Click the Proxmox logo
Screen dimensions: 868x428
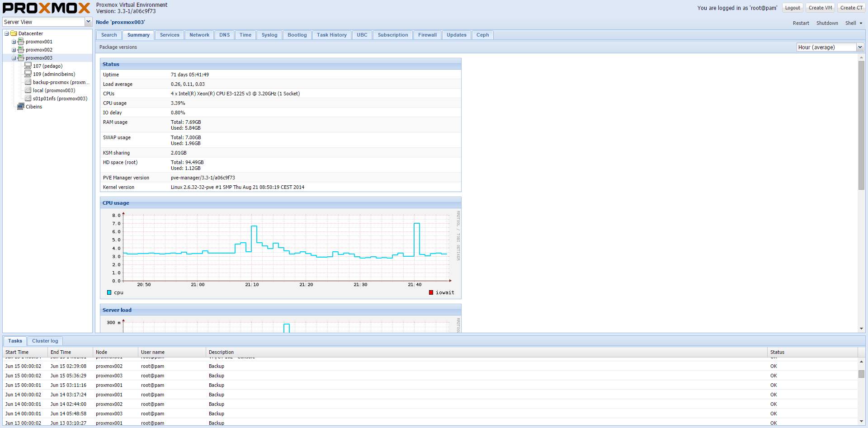(x=47, y=8)
